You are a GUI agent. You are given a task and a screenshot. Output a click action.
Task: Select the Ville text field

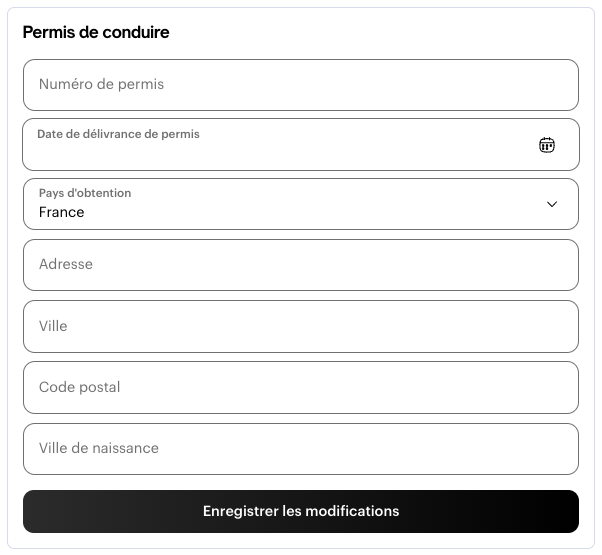[301, 327]
